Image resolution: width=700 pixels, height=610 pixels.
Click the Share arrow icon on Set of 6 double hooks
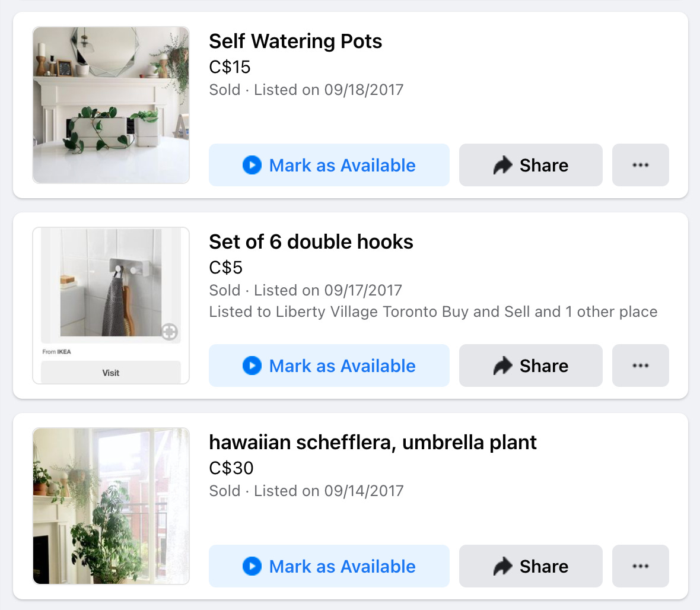point(502,366)
